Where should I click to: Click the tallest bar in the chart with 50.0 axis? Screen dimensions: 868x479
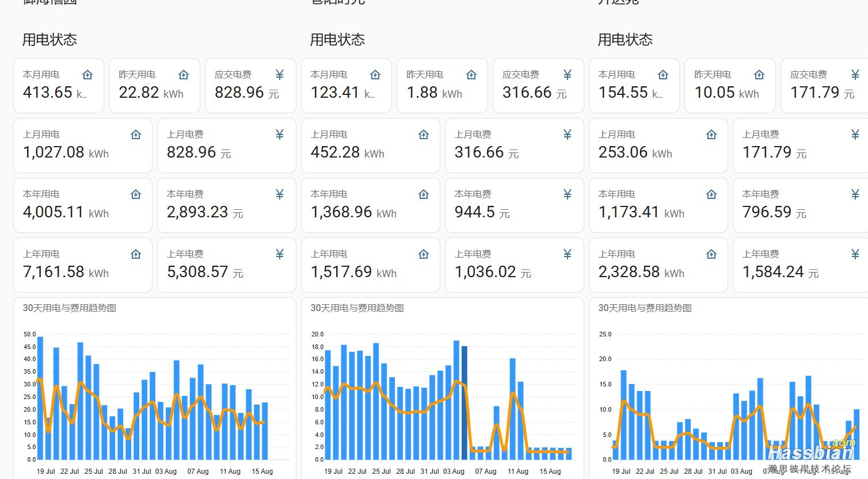pyautogui.click(x=40, y=398)
